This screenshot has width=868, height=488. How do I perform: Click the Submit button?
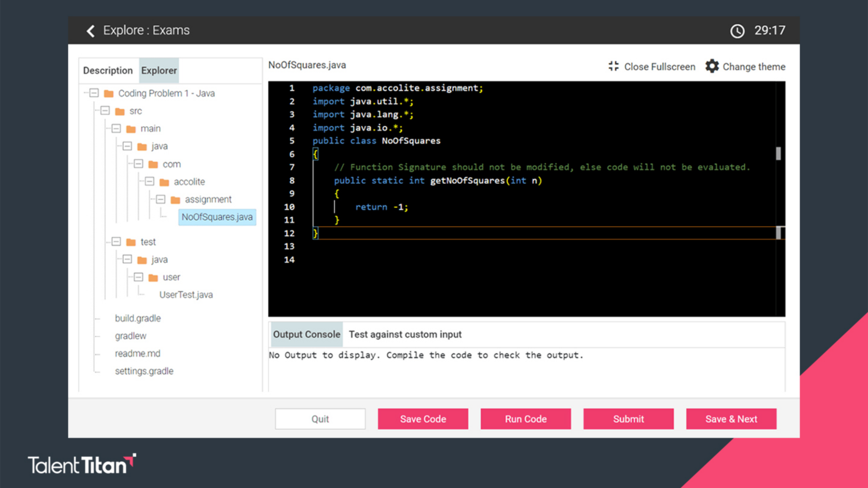coord(628,419)
